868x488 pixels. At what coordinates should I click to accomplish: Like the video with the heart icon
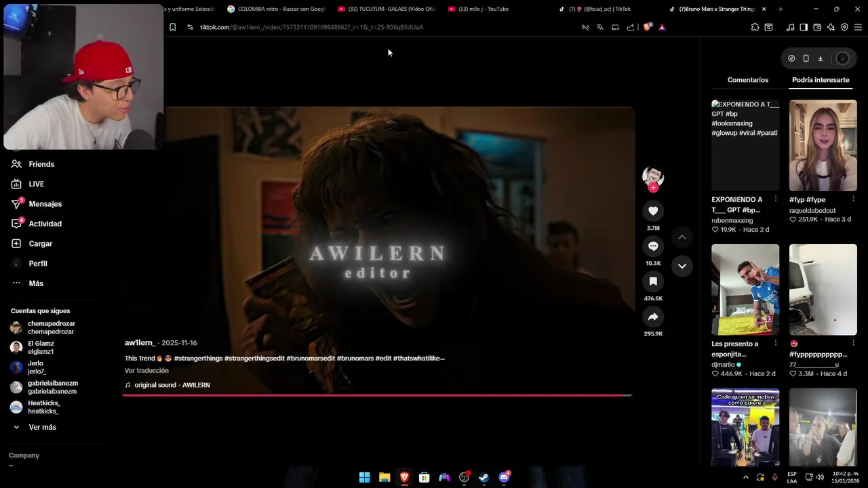653,211
